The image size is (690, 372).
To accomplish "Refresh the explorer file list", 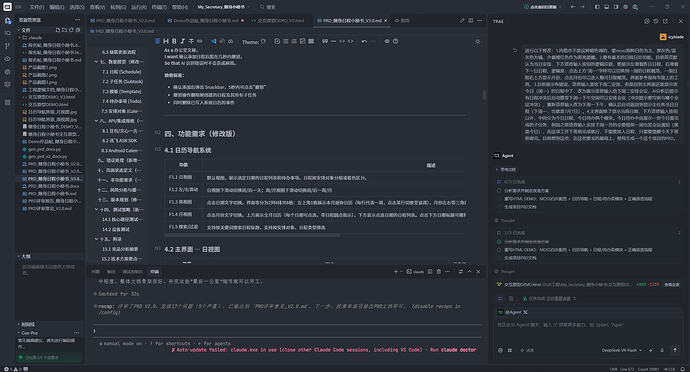I will (71, 30).
